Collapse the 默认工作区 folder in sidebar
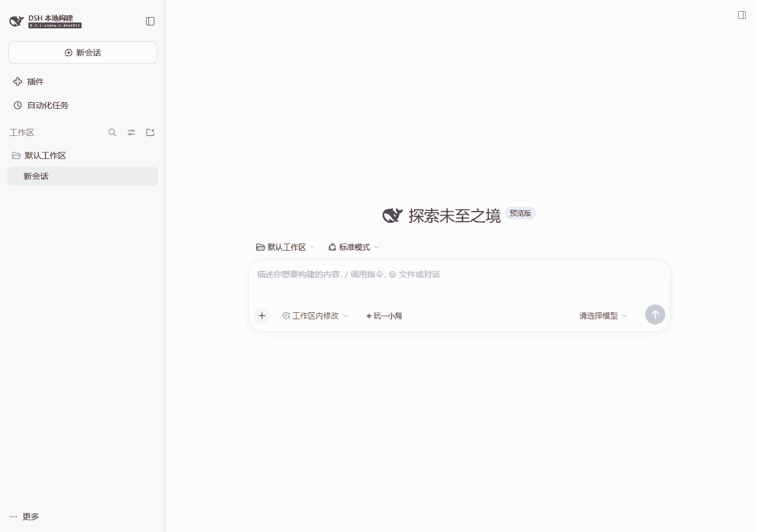 83,155
